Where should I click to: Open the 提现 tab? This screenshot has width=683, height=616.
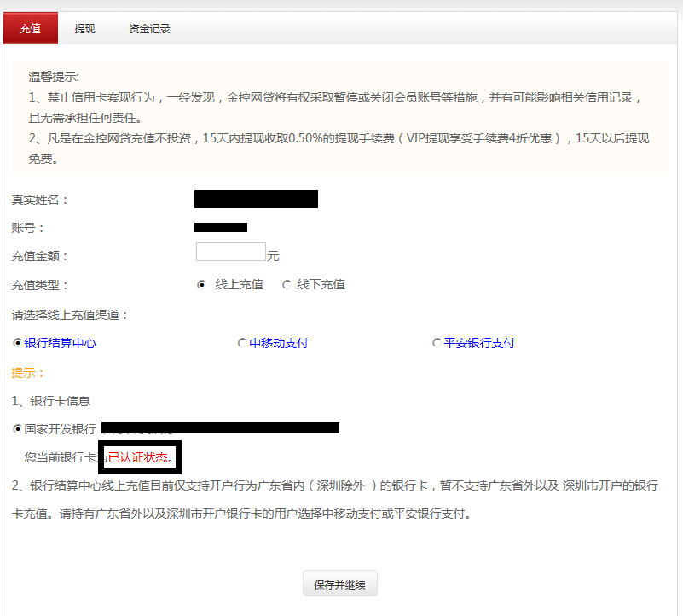pos(84,28)
